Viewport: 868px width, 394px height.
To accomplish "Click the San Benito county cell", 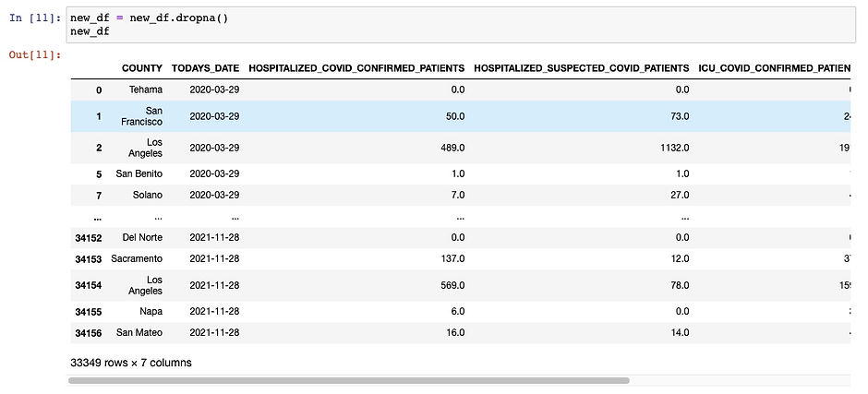I will click(x=139, y=173).
